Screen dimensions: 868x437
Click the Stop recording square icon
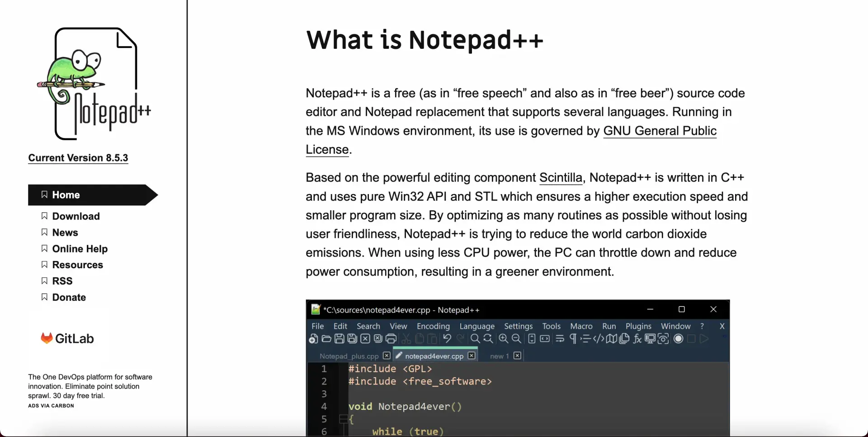click(691, 339)
